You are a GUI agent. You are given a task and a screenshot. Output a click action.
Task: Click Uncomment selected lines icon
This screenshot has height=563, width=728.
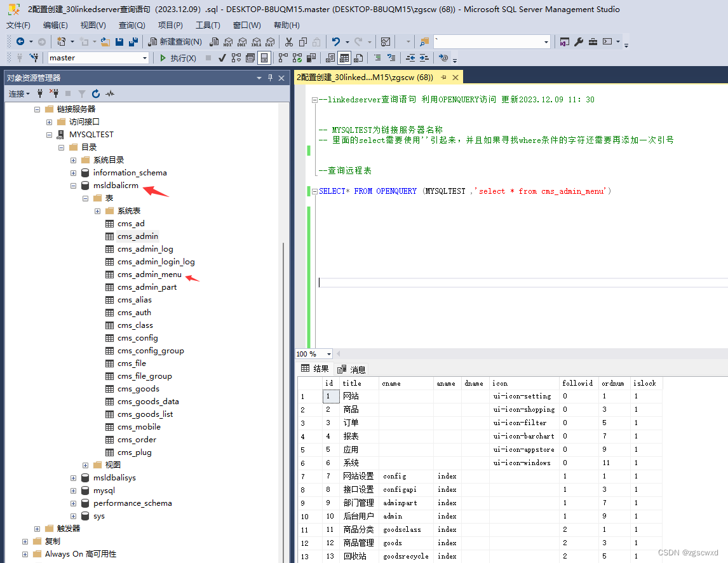391,58
